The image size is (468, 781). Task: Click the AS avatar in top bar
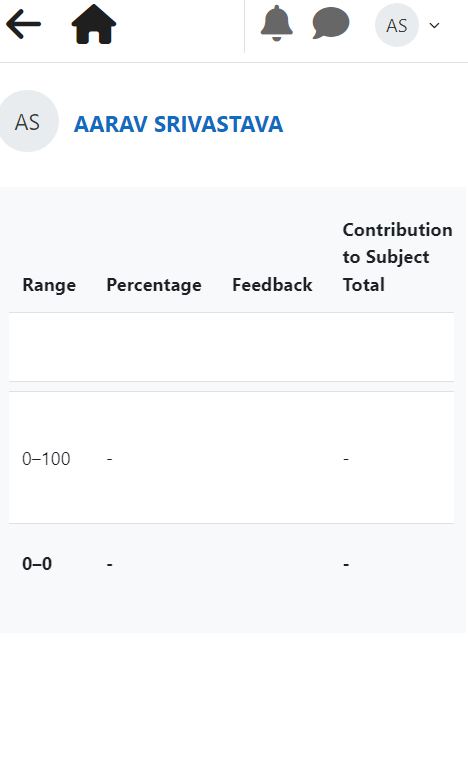[x=397, y=25]
